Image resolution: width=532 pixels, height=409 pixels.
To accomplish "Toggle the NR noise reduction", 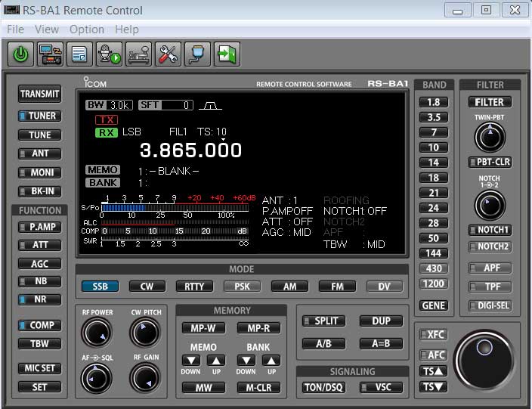I will pos(40,299).
